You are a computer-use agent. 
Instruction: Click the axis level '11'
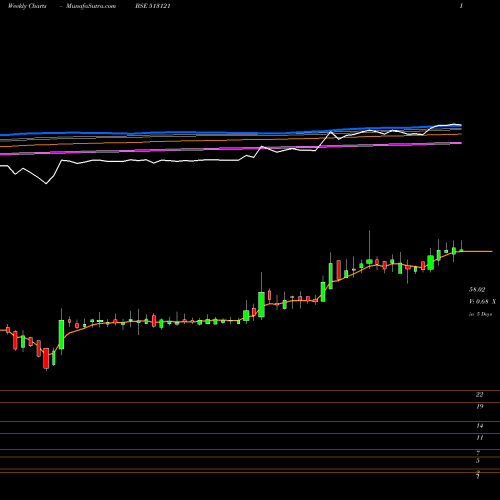480,438
